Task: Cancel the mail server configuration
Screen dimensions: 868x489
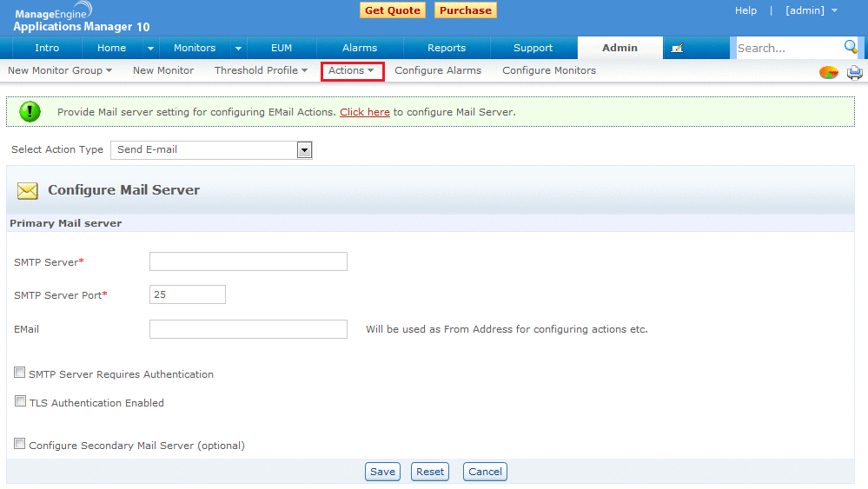Action: pos(485,472)
